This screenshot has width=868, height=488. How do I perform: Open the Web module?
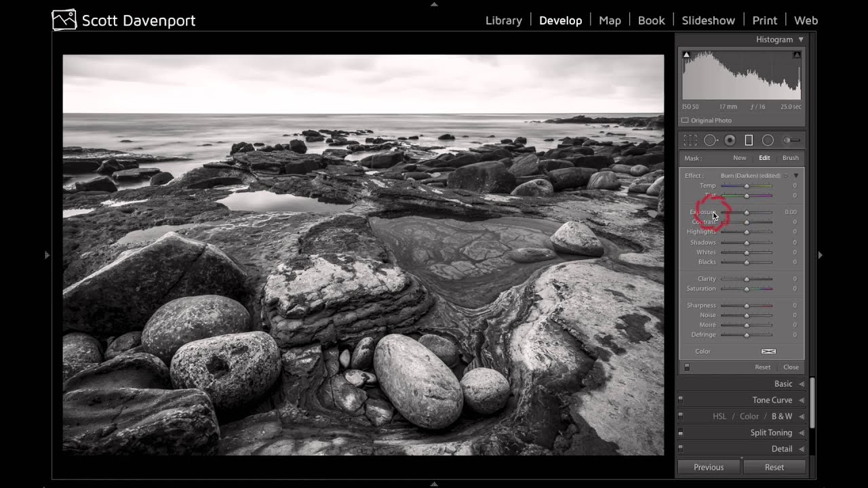point(806,20)
